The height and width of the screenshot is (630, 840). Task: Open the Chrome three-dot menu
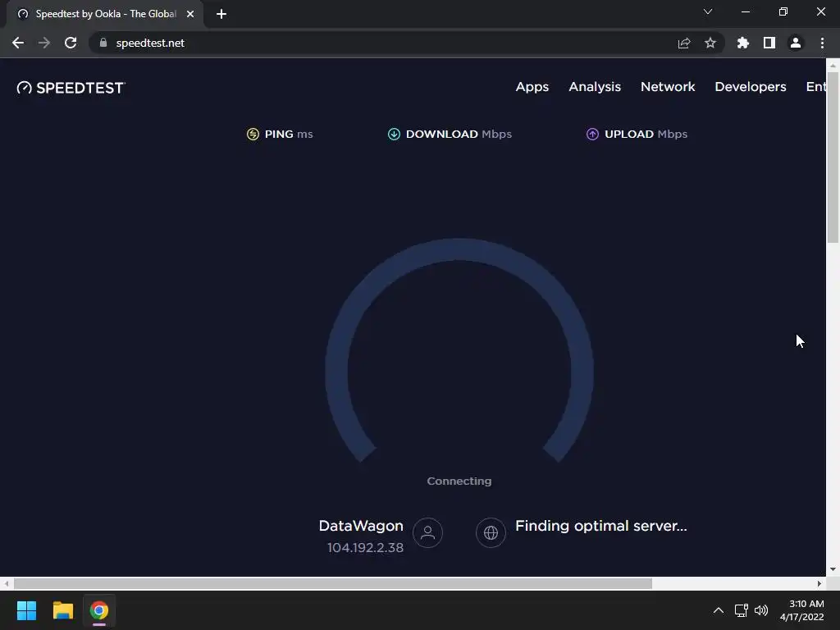[x=822, y=43]
